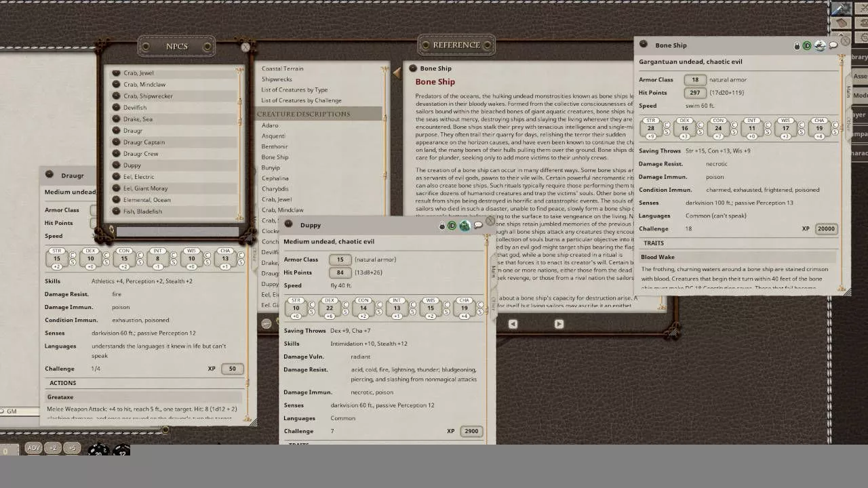Toggle the ID icon on Duppy sheet
This screenshot has height=488, width=868.
coord(452,226)
